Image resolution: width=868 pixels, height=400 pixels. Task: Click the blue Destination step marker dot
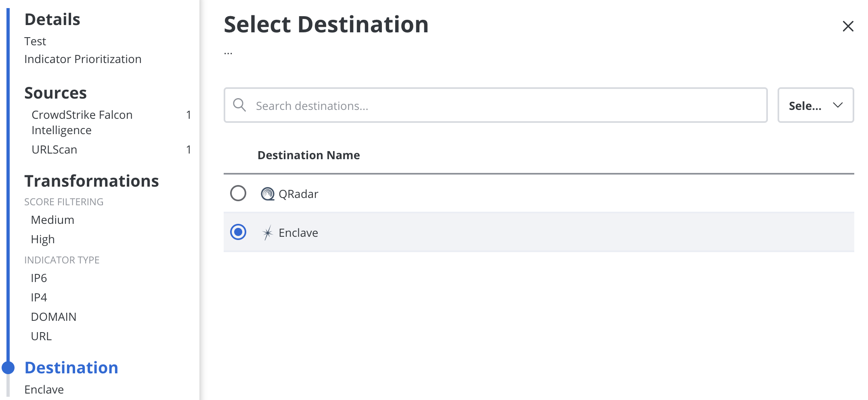(8, 368)
